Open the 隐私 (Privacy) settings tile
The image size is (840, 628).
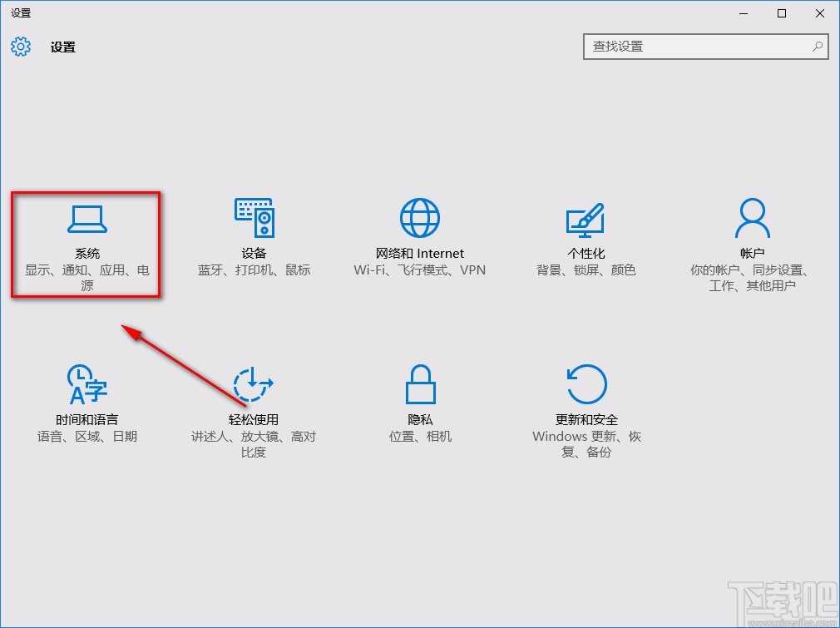point(420,403)
